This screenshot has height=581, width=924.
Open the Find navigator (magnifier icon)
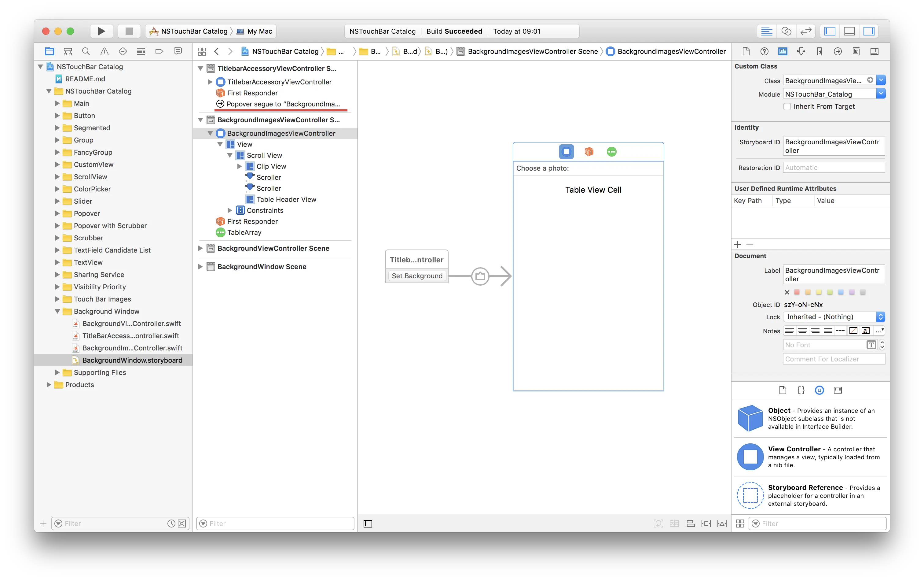click(x=86, y=51)
